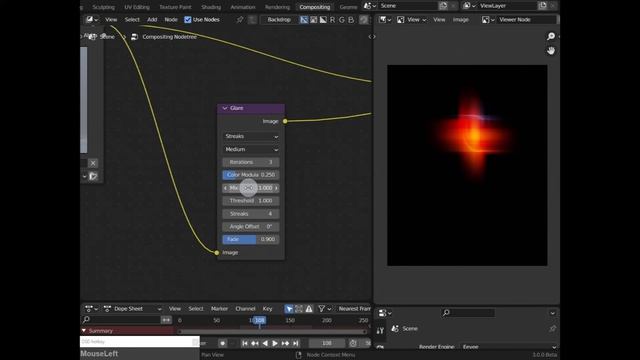Show the red backdrop channel R
The width and height of the screenshot is (640, 360).
332,20
